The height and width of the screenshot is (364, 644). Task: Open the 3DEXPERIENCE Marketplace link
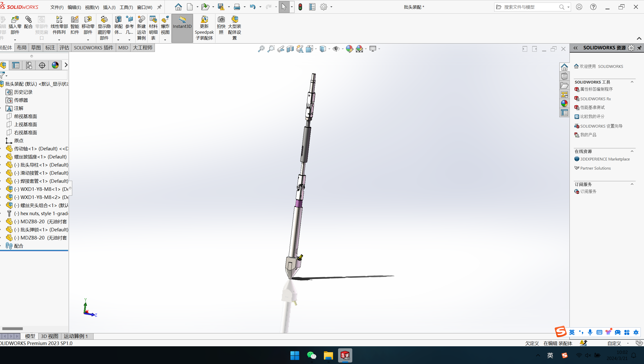pos(605,159)
